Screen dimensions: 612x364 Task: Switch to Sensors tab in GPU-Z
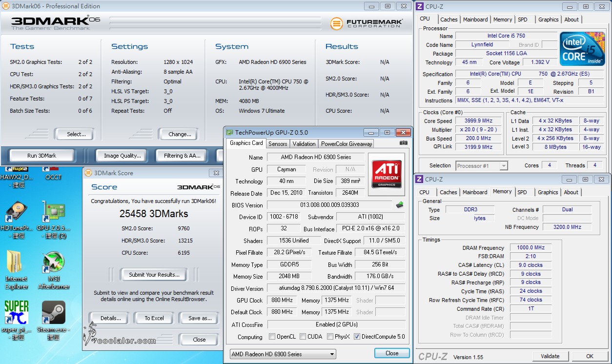tap(278, 143)
